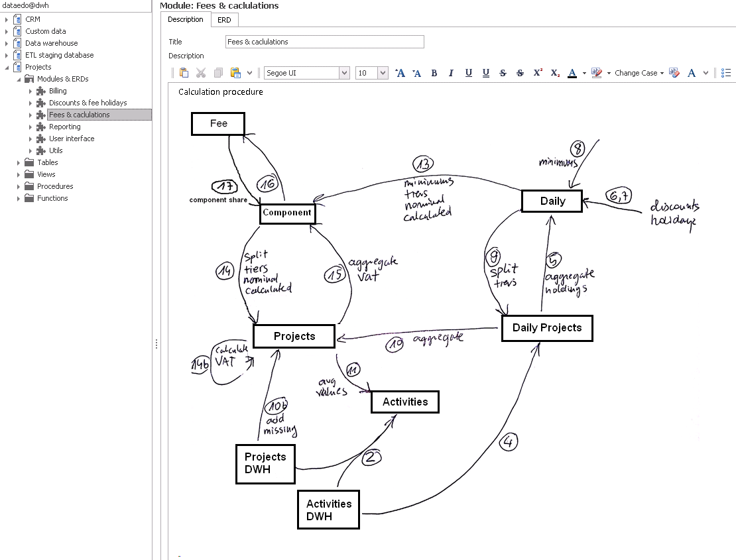Open the Segoe UI font dropdown
This screenshot has height=560, width=736.
pyautogui.click(x=344, y=73)
